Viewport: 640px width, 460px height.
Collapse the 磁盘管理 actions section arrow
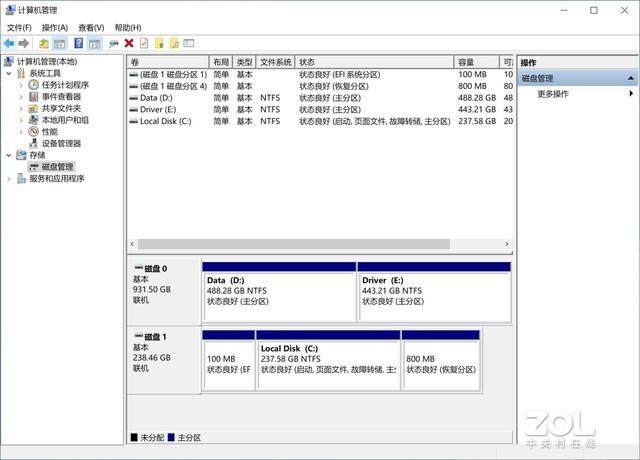click(631, 78)
